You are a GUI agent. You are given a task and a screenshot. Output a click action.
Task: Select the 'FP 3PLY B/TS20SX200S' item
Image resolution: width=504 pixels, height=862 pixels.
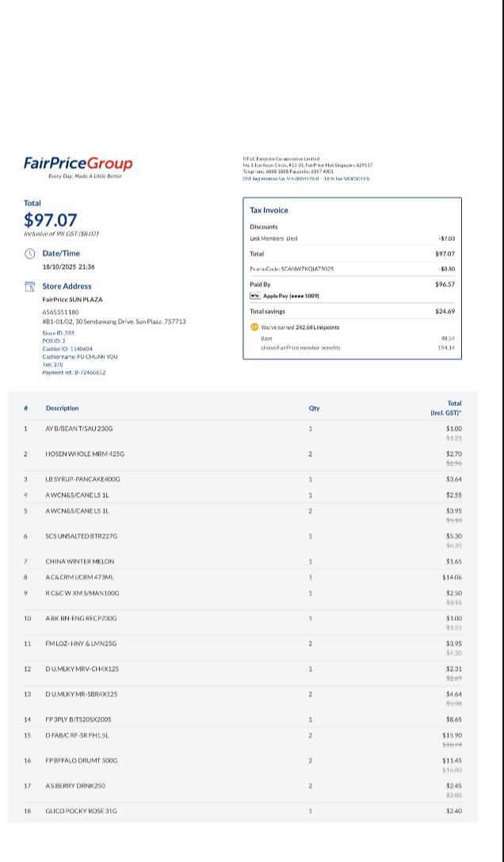coord(78,719)
